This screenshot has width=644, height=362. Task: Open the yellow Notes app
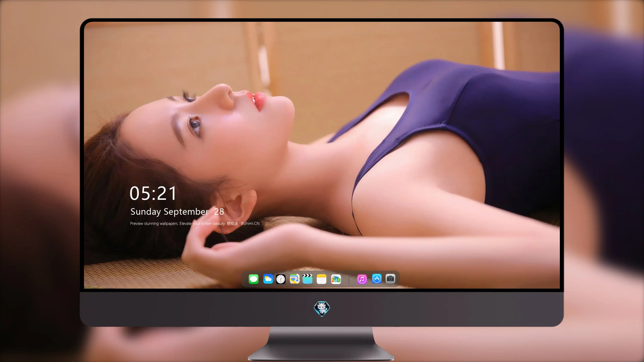(321, 279)
